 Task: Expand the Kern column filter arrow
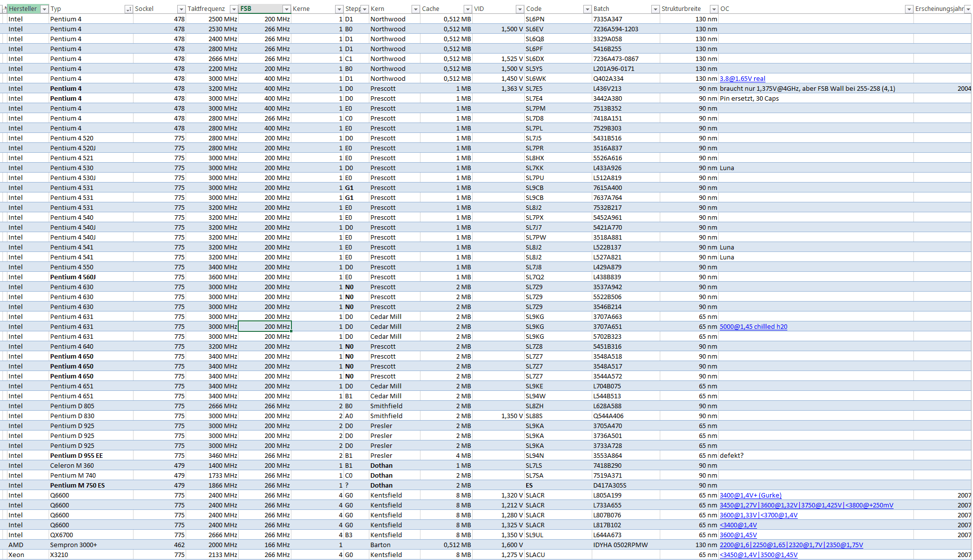[x=416, y=9]
